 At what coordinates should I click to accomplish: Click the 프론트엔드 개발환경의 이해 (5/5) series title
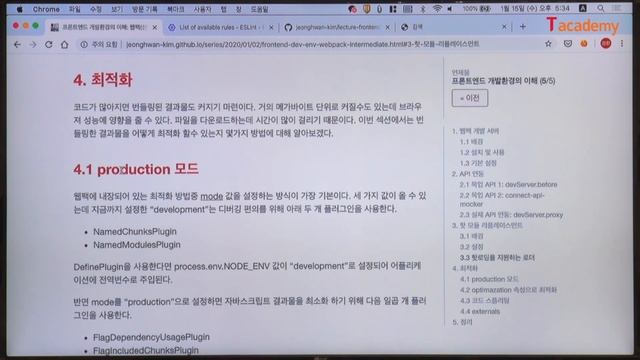(503, 81)
